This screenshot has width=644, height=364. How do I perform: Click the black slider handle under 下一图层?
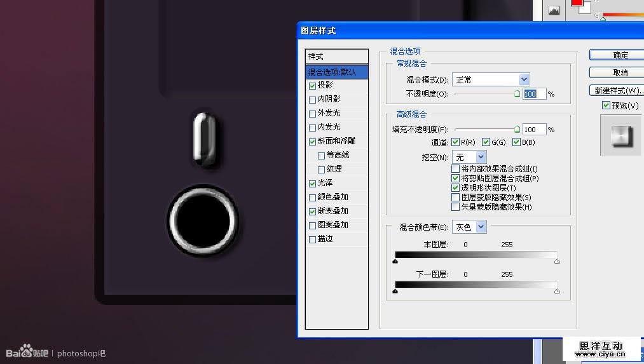point(395,290)
